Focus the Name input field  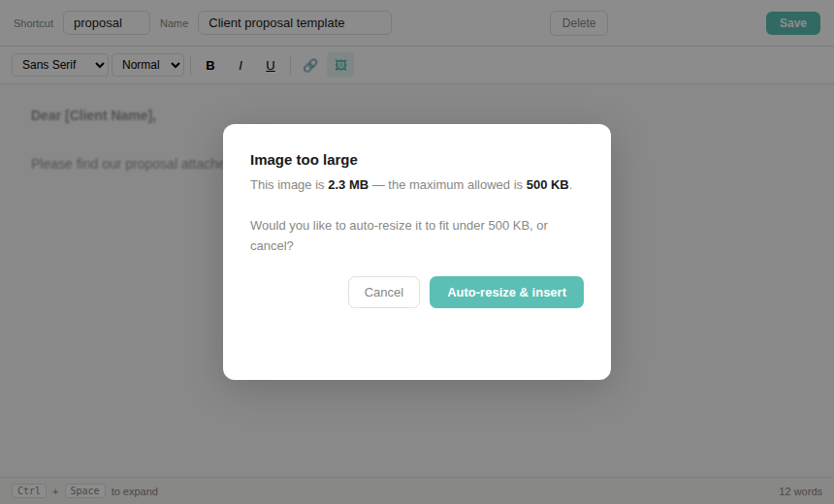[x=295, y=23]
